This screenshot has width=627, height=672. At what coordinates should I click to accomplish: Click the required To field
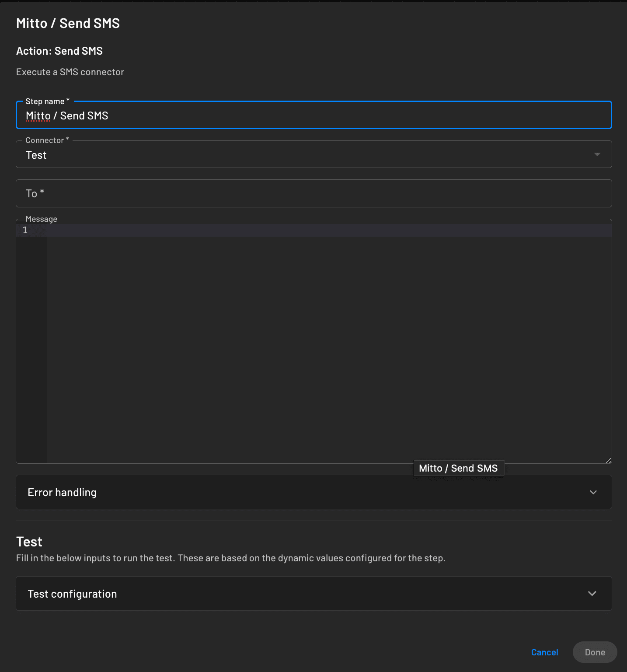pos(306,193)
